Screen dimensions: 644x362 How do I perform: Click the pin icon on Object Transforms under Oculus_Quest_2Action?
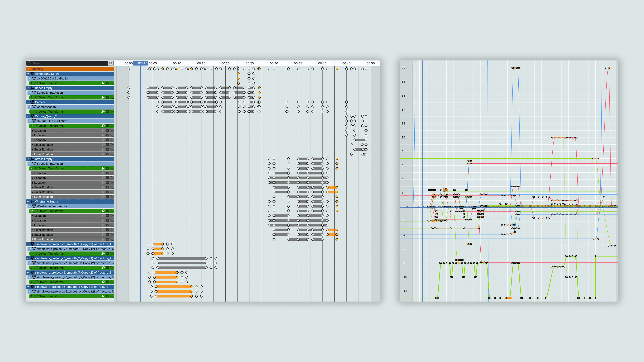pos(36,126)
